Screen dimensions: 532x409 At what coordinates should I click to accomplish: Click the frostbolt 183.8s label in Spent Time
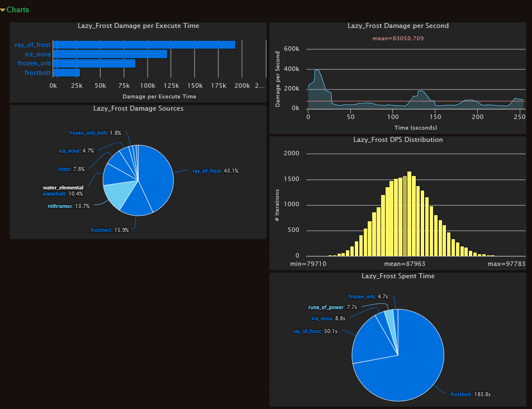click(x=471, y=394)
